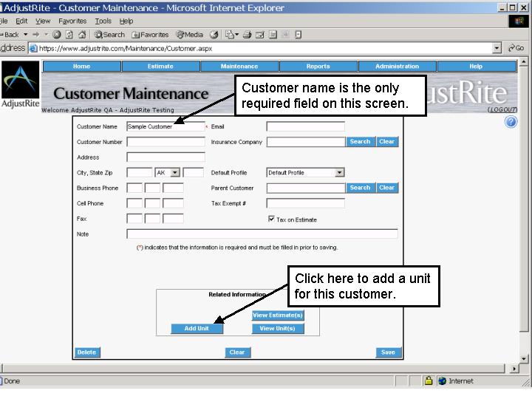
Task: Open the Edit menu
Action: pos(21,21)
